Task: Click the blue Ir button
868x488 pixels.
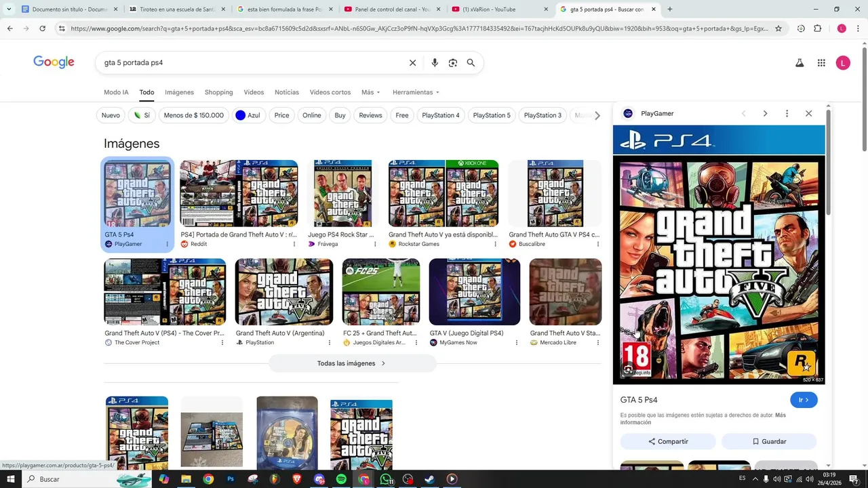Action: [804, 400]
